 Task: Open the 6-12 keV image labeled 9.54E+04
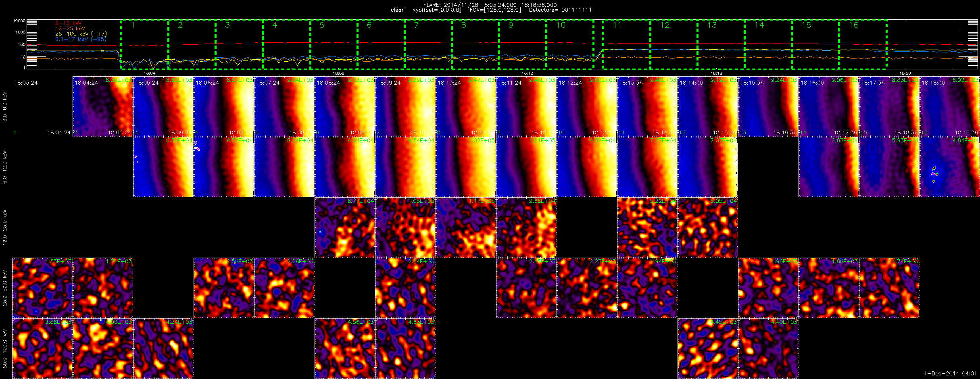405,167
